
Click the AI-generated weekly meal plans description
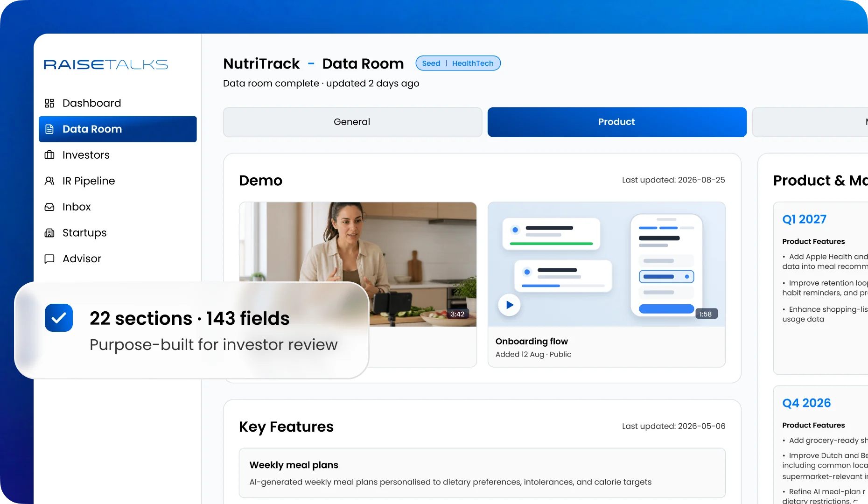pyautogui.click(x=450, y=482)
